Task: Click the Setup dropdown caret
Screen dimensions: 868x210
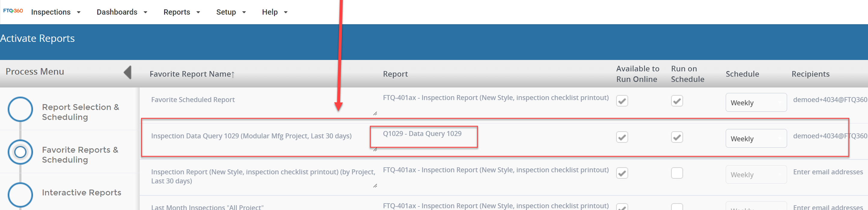Action: tap(244, 12)
